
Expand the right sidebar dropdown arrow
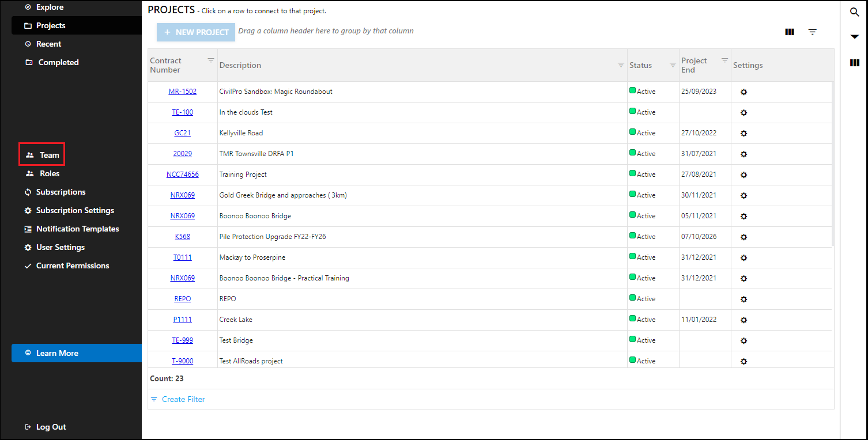click(x=855, y=37)
